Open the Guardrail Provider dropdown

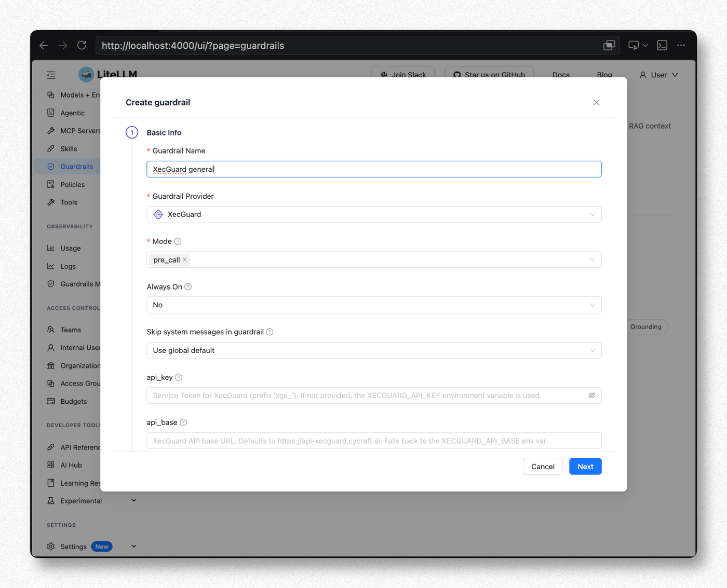374,214
